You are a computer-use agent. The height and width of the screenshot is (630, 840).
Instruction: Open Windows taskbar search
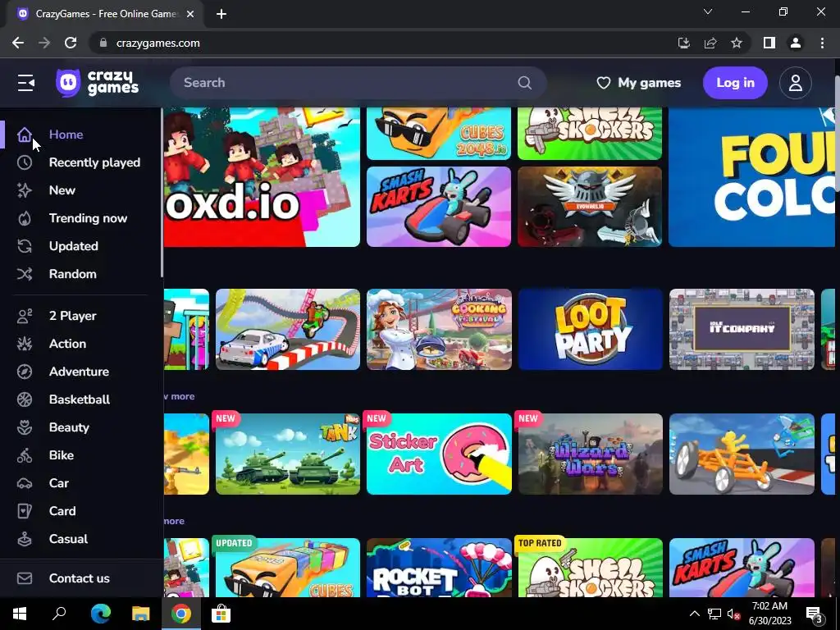(x=59, y=614)
